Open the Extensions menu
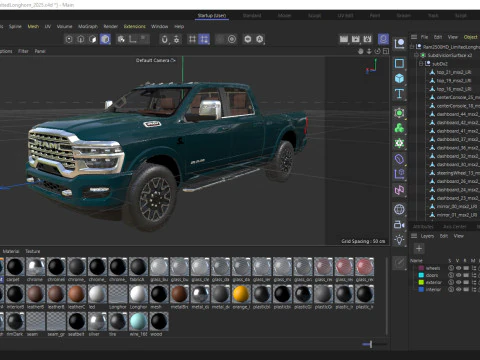Screen dimensions: 480x360 (135, 26)
